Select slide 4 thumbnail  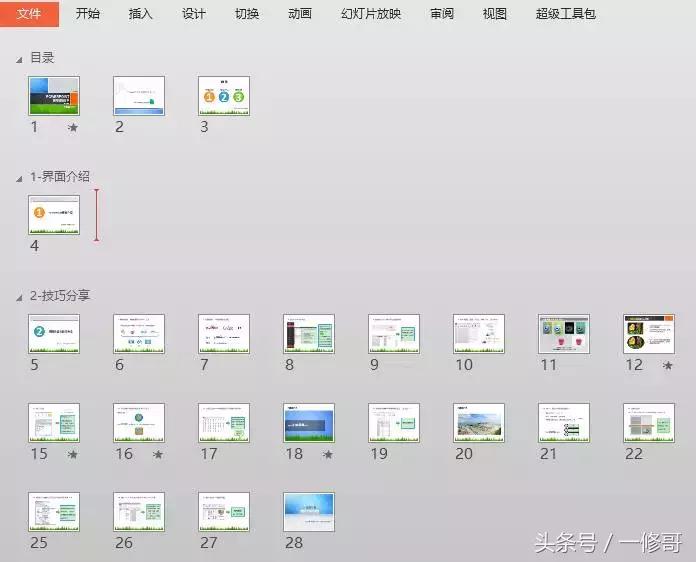pyautogui.click(x=54, y=215)
